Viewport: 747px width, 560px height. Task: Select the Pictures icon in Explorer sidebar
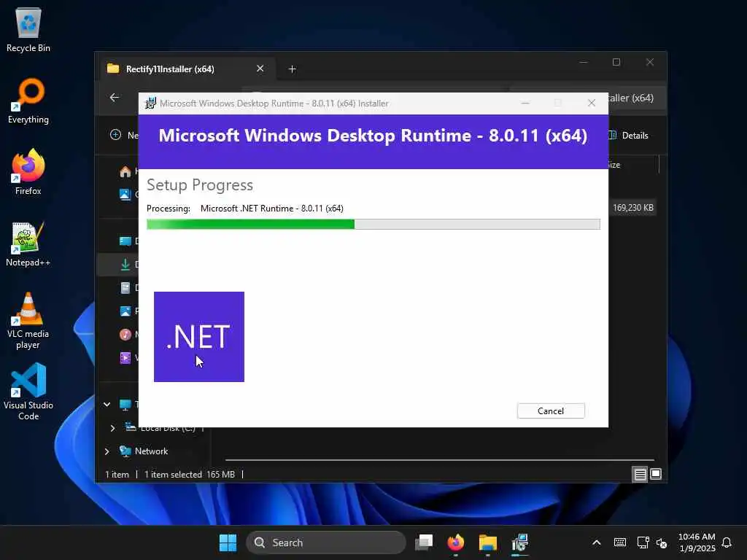point(125,311)
